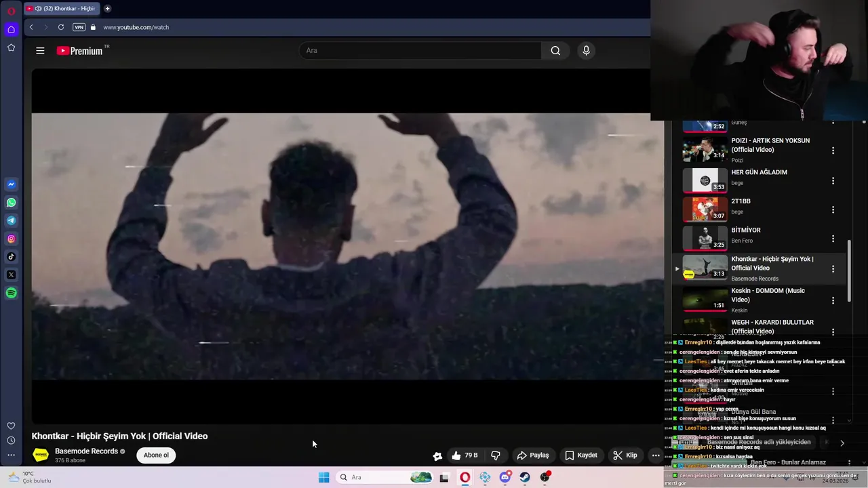Open history clock icon in sidebar
The height and width of the screenshot is (488, 868).
coord(11,441)
